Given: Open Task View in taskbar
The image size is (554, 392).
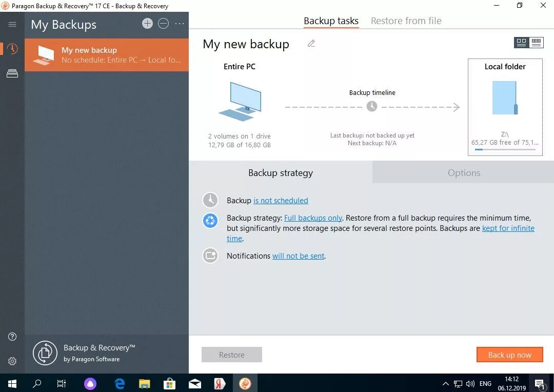Looking at the screenshot, I should (62, 383).
